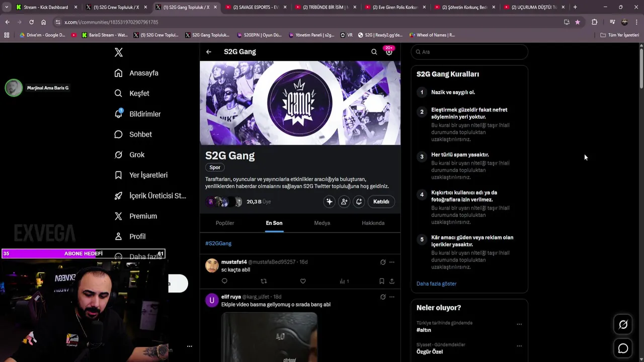Viewport: 644px width, 362px height.
Task: Open the community avatar with 20+ badge
Action: coord(389,51)
